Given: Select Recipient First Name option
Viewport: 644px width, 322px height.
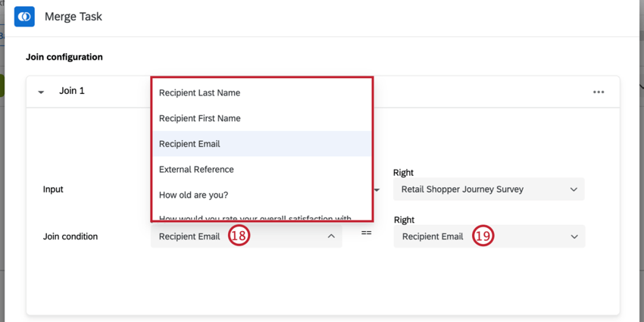Looking at the screenshot, I should coord(199,118).
